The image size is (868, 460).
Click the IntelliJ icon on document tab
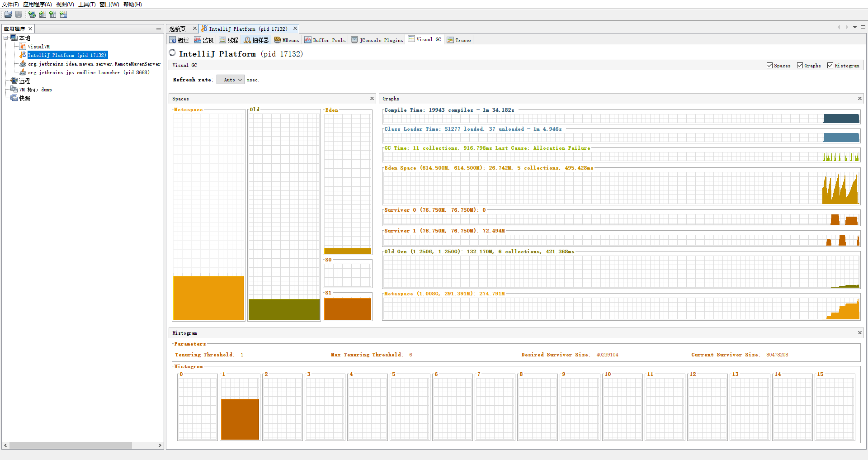click(204, 28)
